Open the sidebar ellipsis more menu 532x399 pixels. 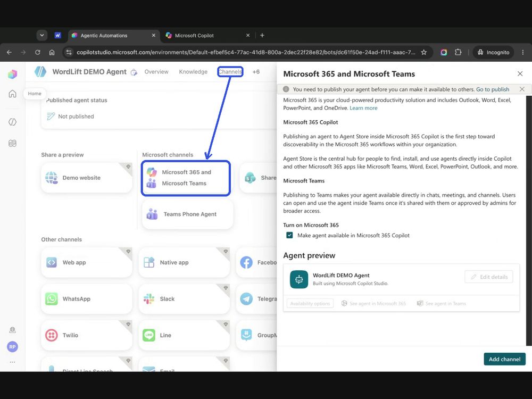click(x=13, y=362)
